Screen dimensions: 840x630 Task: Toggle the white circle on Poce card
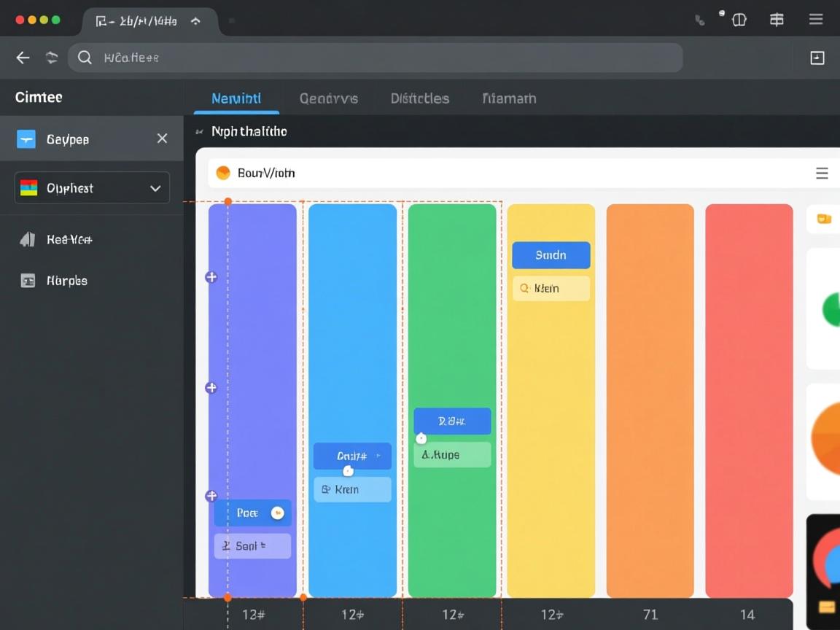277,513
